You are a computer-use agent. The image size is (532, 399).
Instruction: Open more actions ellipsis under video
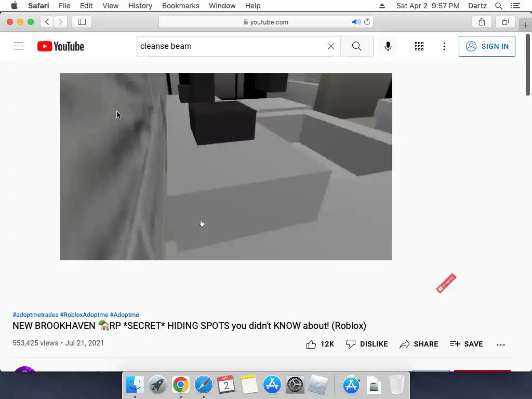point(501,345)
